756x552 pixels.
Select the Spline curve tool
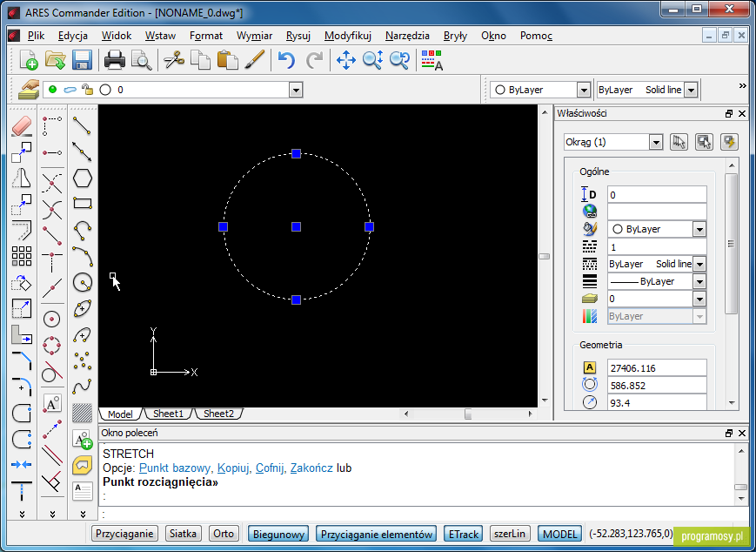point(83,387)
